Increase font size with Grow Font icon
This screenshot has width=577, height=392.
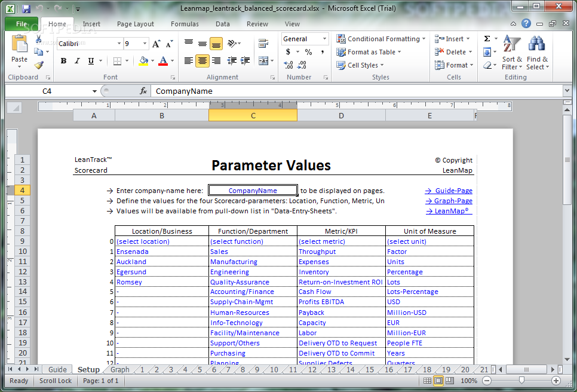(156, 44)
